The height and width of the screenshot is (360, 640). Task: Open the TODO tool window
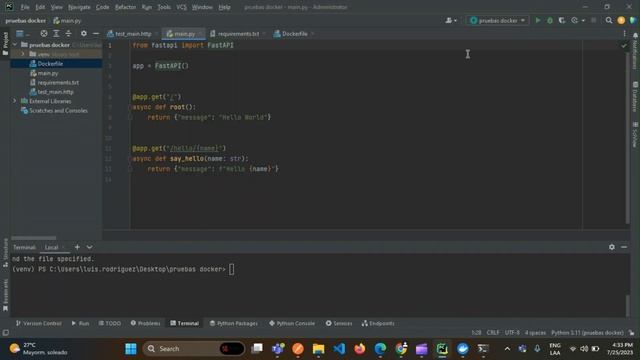click(110, 323)
